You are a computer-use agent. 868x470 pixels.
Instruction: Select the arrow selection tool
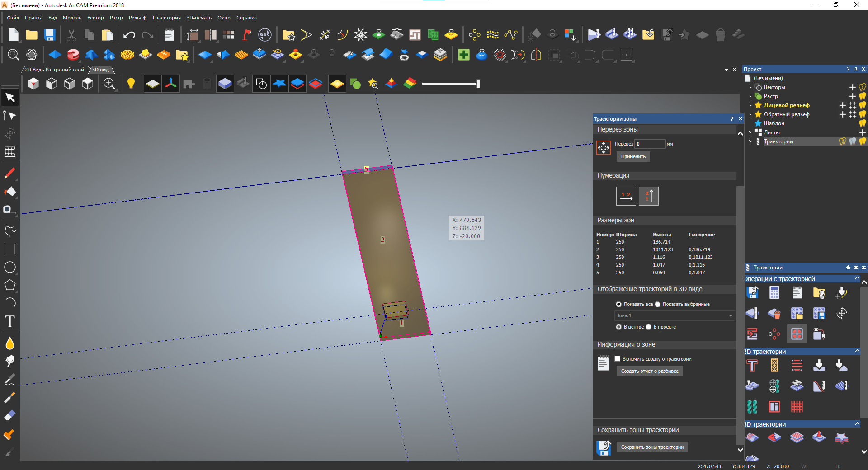click(x=10, y=98)
